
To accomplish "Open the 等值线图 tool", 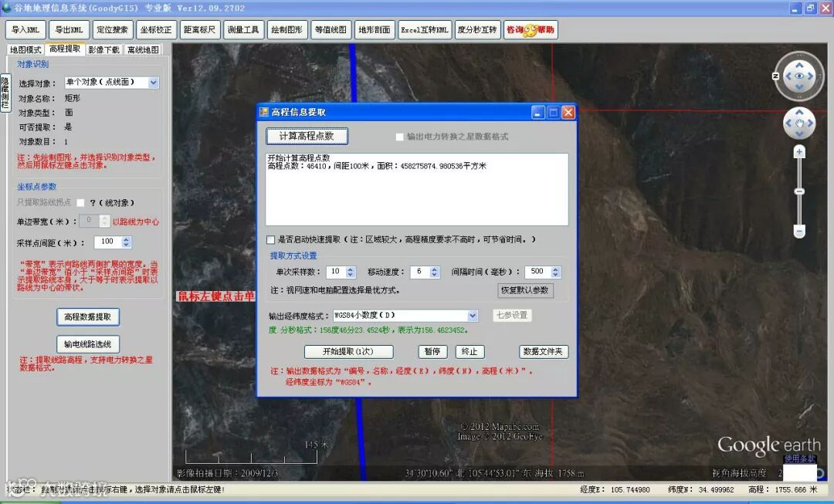I will (331, 30).
